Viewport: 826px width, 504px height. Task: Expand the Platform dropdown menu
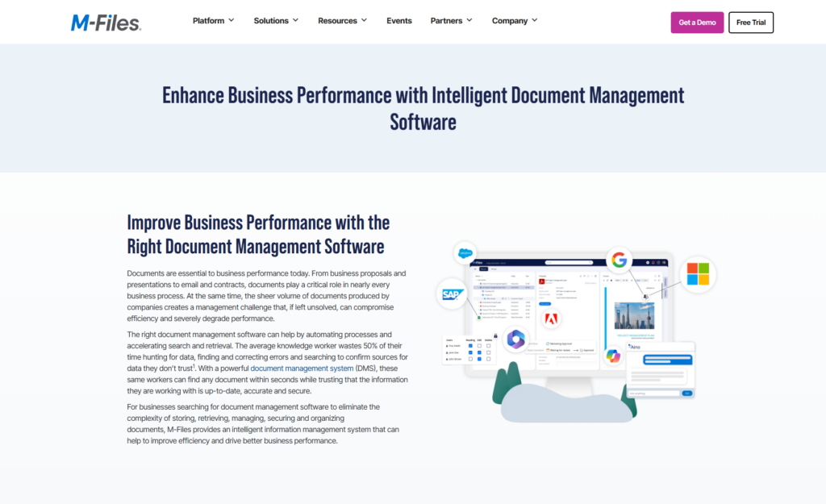[x=213, y=21]
